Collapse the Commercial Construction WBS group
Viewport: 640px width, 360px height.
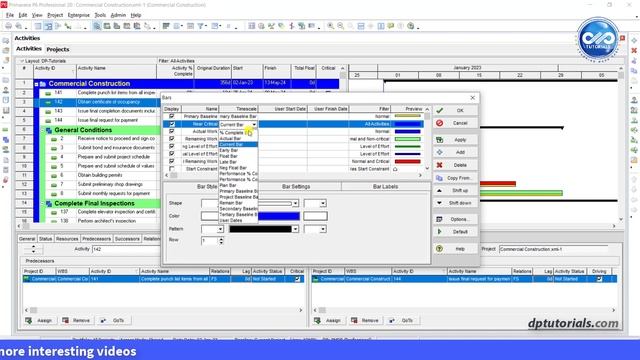[36, 84]
